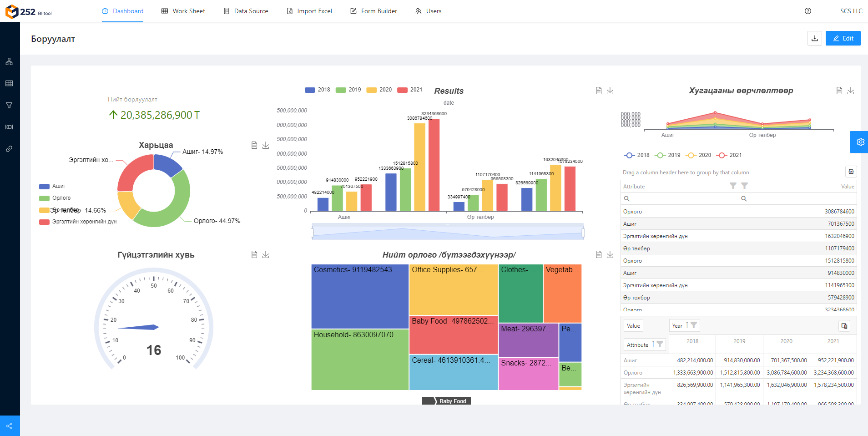This screenshot has width=868, height=436.
Task: Open the blue settings gear panel
Action: point(860,142)
